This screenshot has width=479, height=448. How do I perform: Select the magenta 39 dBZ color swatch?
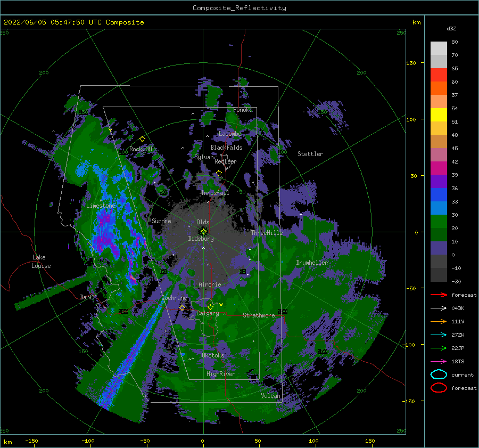pos(439,168)
